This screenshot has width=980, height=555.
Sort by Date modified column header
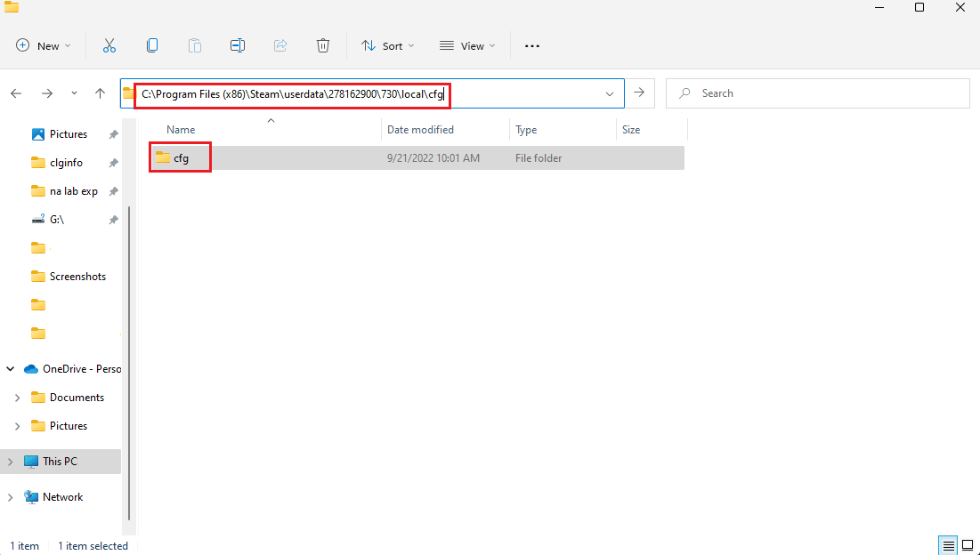(421, 130)
